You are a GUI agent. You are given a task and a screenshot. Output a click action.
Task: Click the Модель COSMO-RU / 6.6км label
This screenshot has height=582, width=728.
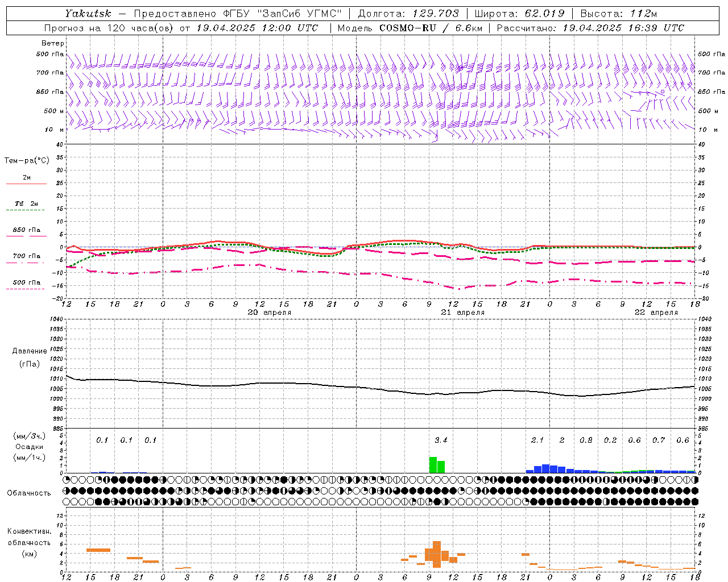(x=409, y=28)
